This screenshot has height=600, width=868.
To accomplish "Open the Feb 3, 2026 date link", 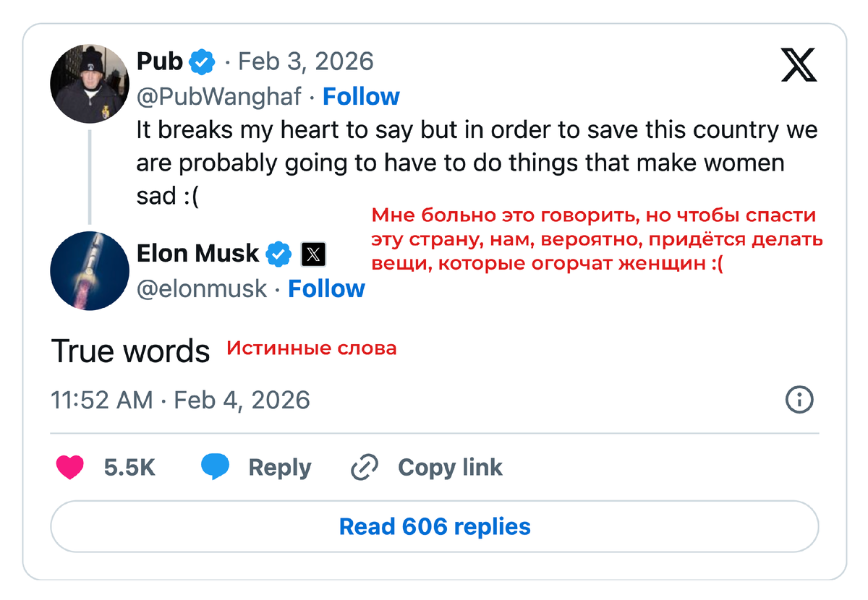I will (305, 62).
